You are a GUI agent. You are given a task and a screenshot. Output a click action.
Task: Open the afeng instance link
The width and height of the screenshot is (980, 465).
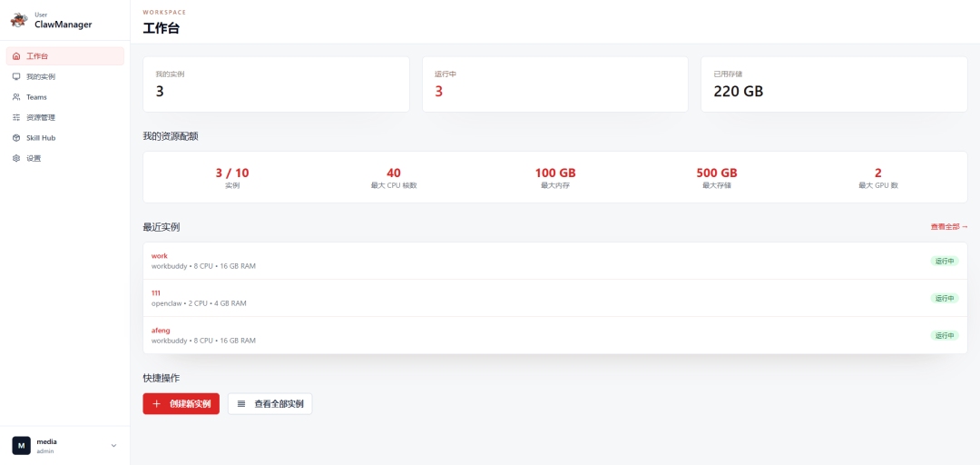tap(161, 330)
